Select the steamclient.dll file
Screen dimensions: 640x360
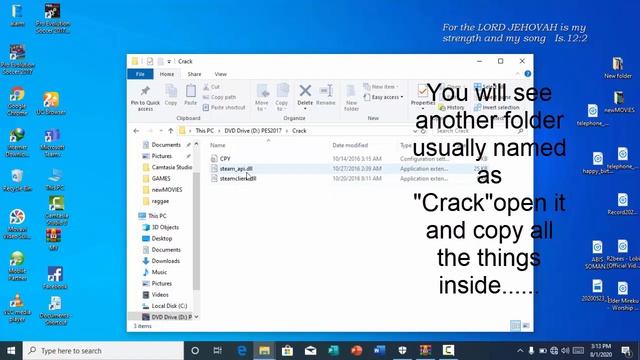click(x=238, y=178)
